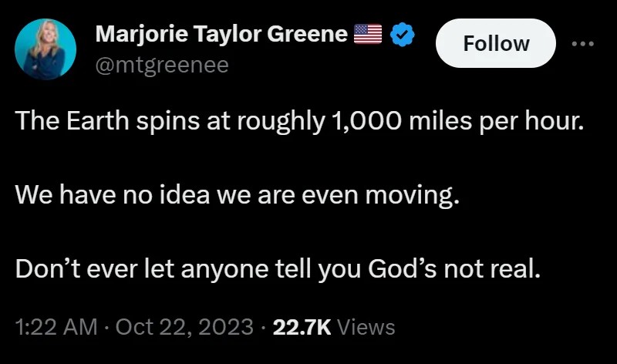Click the line 'We have no idea we are even moving'
Screen dimensions: 617x364
pyautogui.click(x=238, y=195)
